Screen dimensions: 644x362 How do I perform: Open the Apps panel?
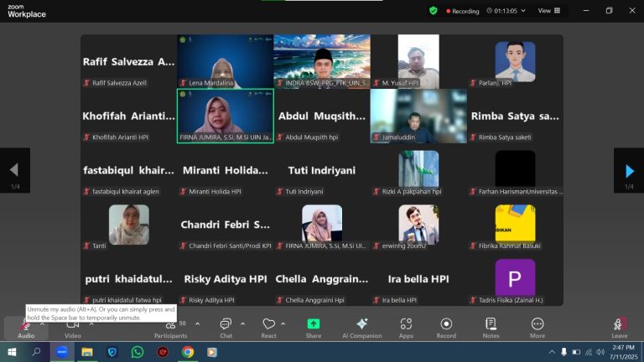406,327
